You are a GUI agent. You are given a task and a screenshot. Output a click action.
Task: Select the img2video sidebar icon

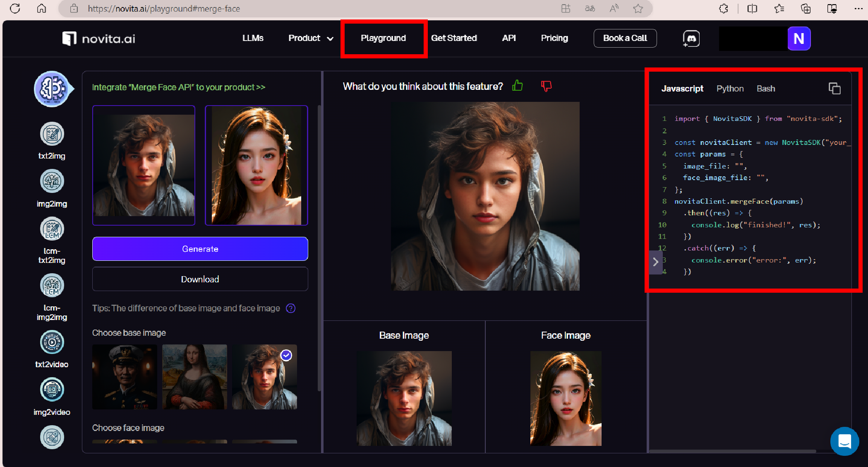52,390
